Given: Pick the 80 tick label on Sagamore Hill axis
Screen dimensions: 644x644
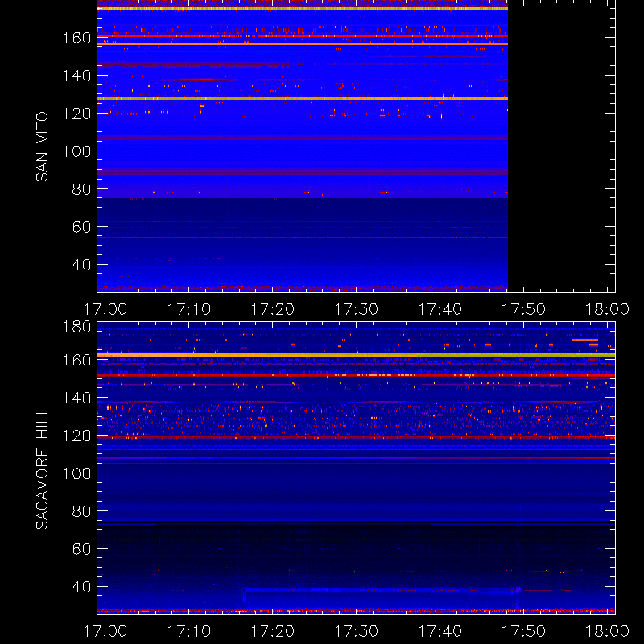Looking at the screenshot, I should pyautogui.click(x=81, y=511).
